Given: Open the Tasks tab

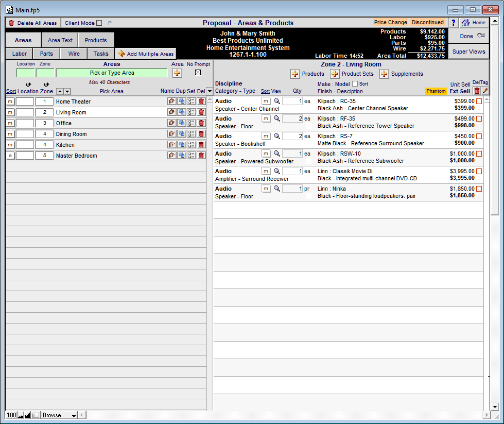Looking at the screenshot, I should (x=101, y=54).
